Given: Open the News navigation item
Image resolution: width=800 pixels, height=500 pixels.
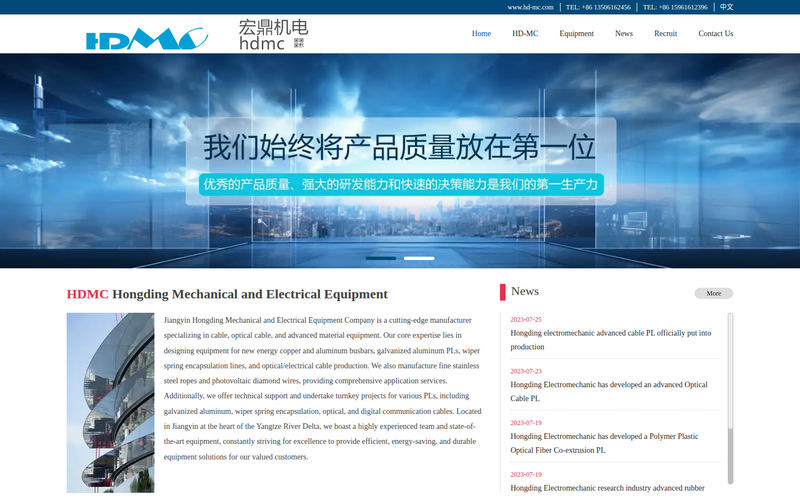Looking at the screenshot, I should 623,34.
